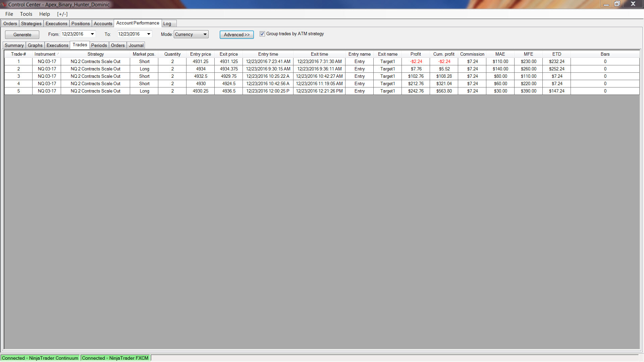This screenshot has width=644, height=362.
Task: Switch to the Accounts tab
Action: (103, 23)
